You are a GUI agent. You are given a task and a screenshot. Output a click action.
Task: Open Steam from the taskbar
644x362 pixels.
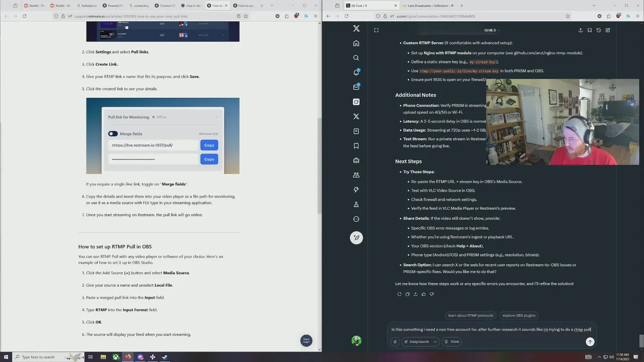point(165,357)
